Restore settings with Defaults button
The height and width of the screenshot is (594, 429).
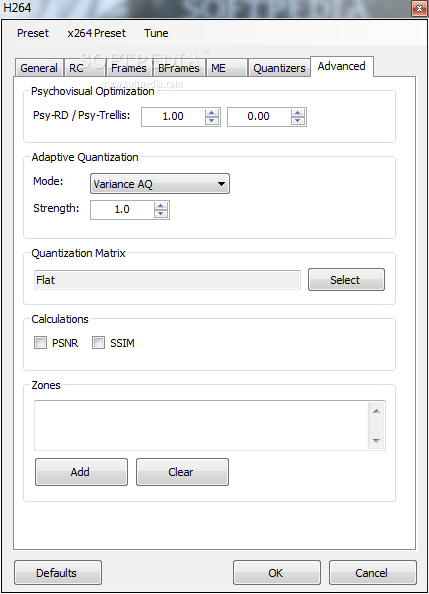coord(58,573)
